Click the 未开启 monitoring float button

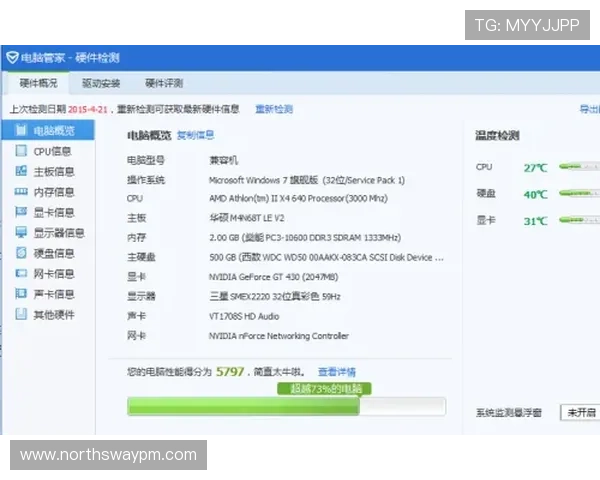[x=580, y=412]
